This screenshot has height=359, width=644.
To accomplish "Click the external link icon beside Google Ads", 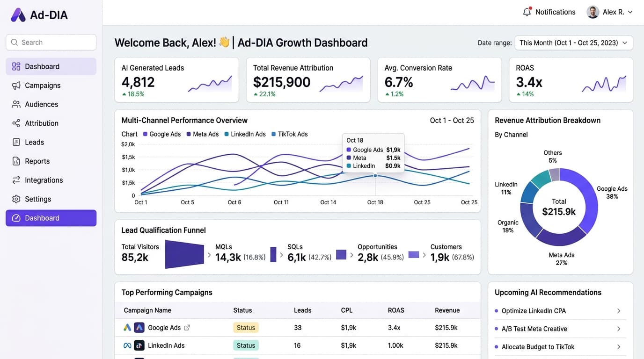I will (x=187, y=328).
